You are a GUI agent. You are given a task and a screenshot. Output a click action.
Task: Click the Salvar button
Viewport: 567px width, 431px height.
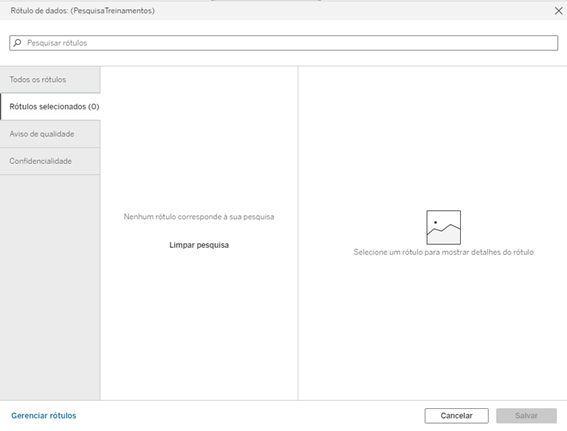(x=526, y=415)
